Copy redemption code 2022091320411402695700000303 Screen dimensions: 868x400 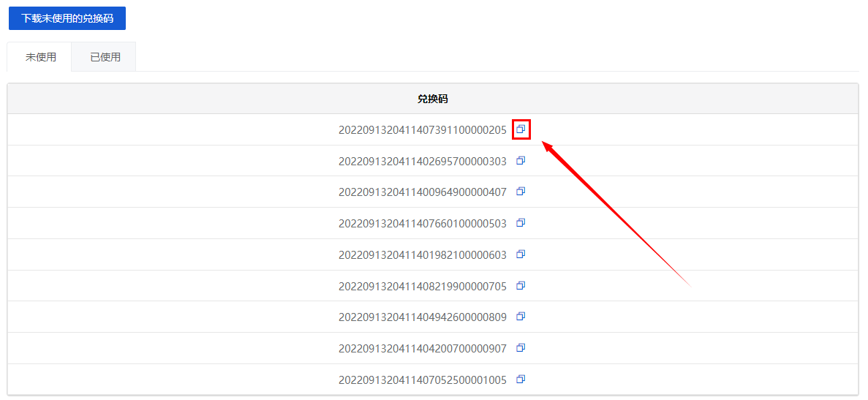click(521, 160)
